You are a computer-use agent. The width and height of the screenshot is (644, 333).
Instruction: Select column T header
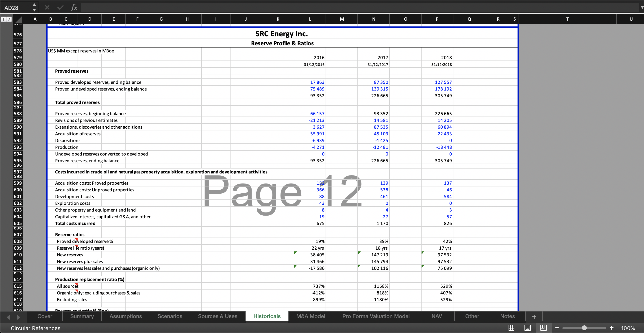point(567,19)
